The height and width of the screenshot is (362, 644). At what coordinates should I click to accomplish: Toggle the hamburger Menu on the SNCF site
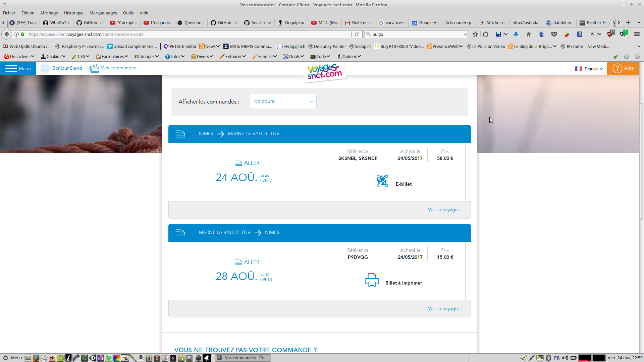click(18, 68)
